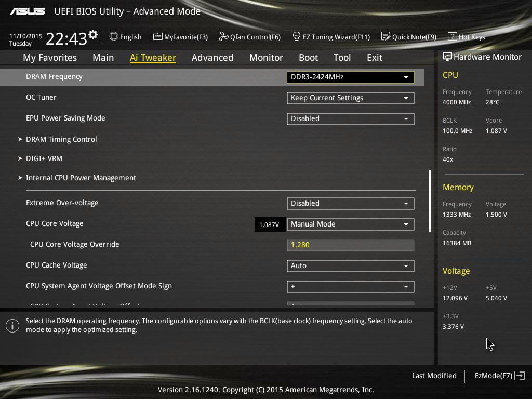This screenshot has width=532, height=399.
Task: Open the CPU Cache Voltage dropdown
Action: tap(351, 265)
